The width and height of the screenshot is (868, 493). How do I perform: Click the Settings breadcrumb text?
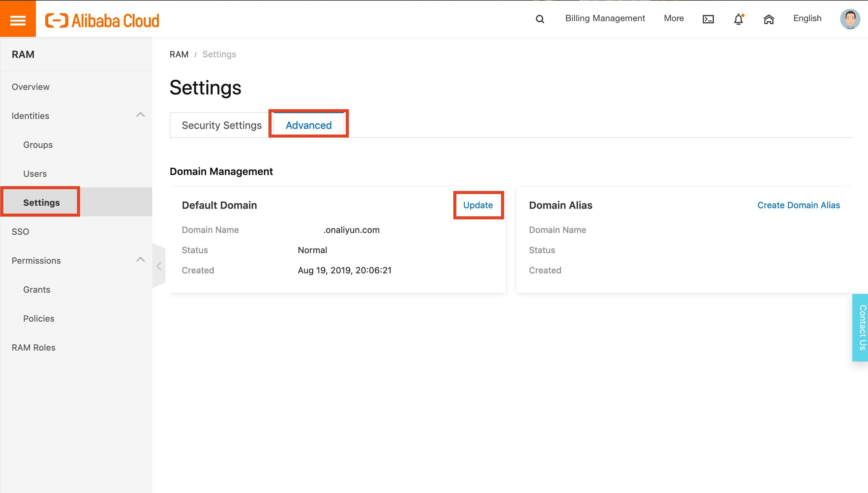coord(219,55)
